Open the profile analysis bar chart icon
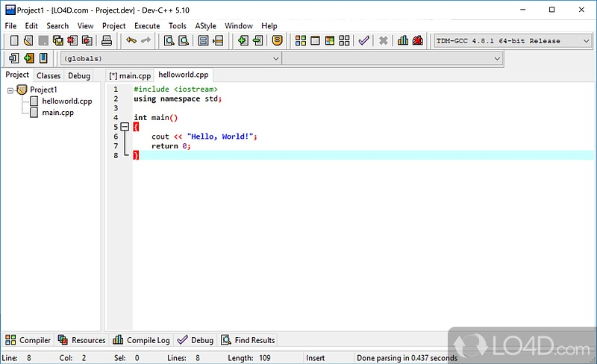The width and height of the screenshot is (597, 364). [403, 41]
